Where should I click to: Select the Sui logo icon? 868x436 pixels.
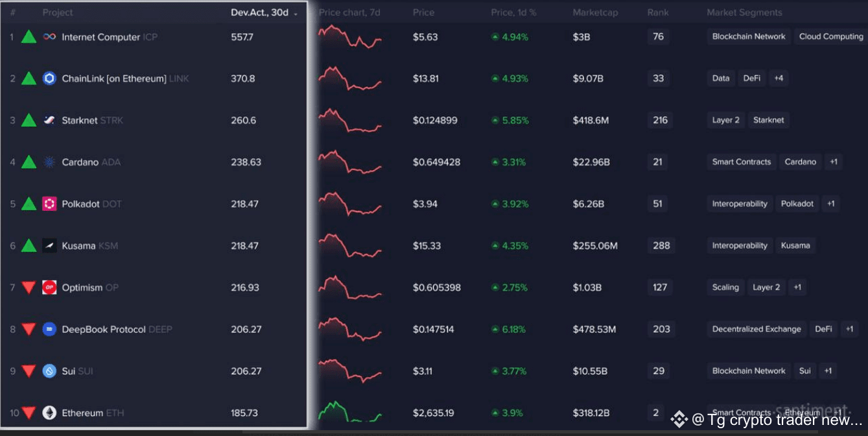coord(48,370)
